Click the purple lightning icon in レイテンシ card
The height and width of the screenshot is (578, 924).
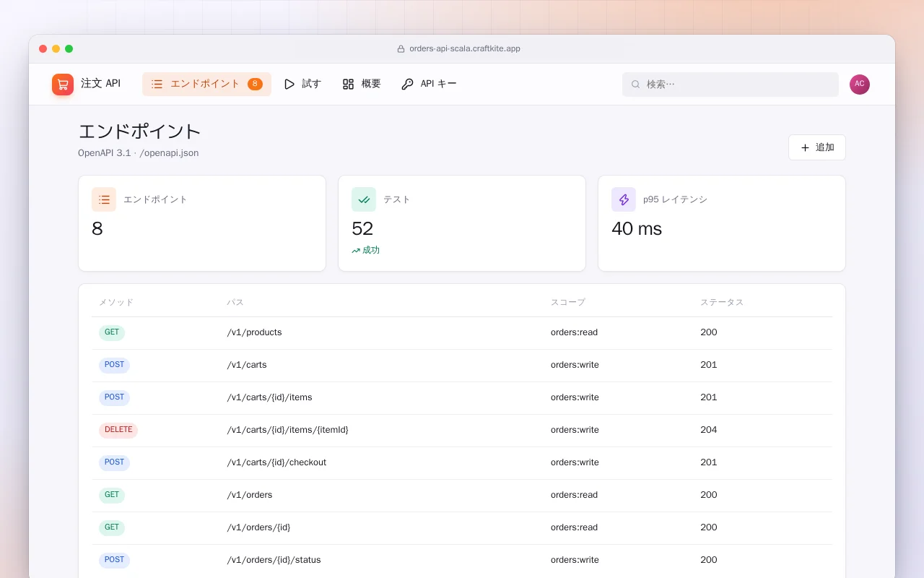click(624, 199)
